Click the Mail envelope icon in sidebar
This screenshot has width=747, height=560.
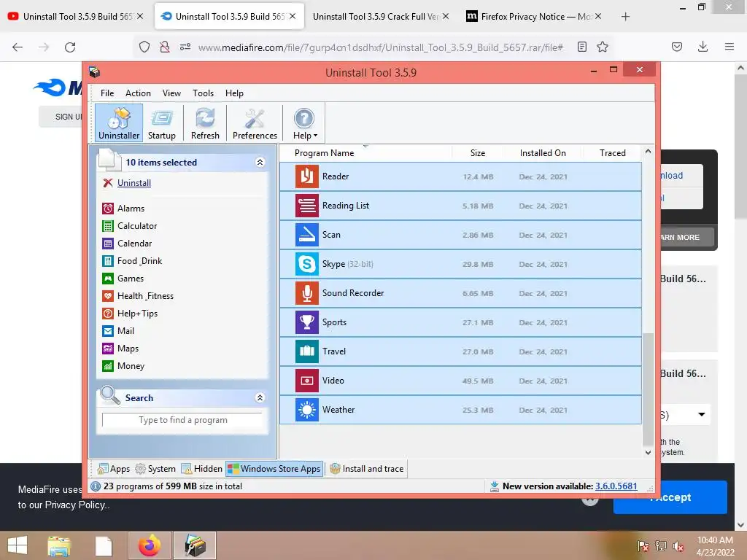(108, 331)
